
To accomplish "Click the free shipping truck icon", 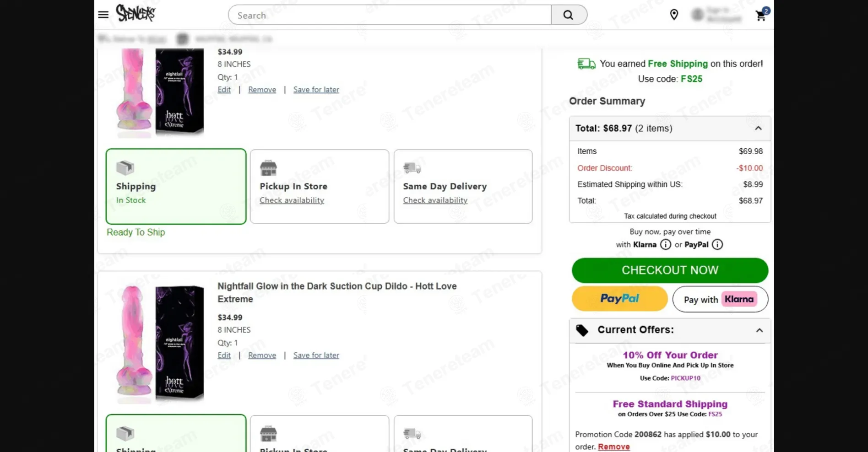I will pos(586,64).
